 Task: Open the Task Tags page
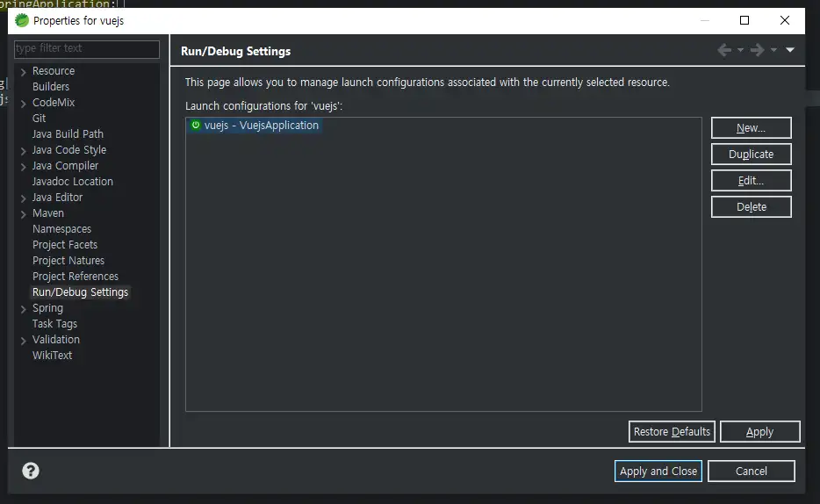coord(54,324)
